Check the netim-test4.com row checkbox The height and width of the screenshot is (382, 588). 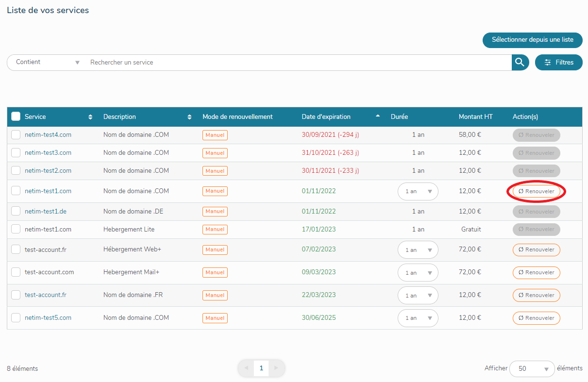[16, 135]
